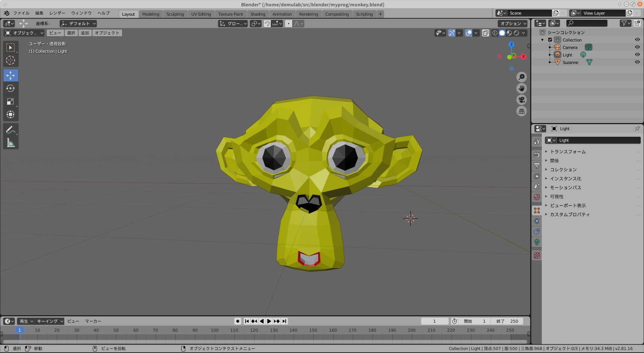Image resolution: width=644 pixels, height=353 pixels.
Task: Select the Measure tool
Action: (x=10, y=142)
